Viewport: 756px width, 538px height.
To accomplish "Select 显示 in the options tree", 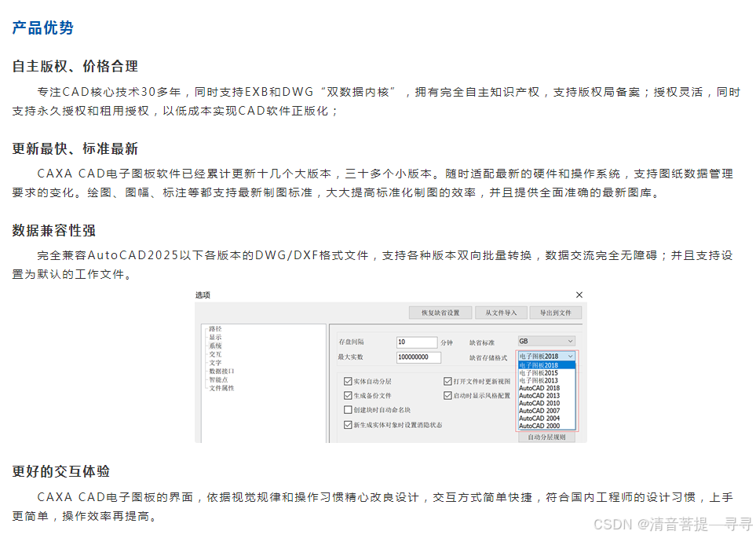I will [x=215, y=337].
